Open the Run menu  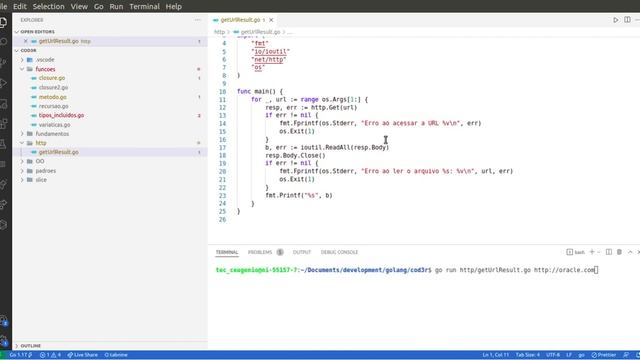pos(116,7)
